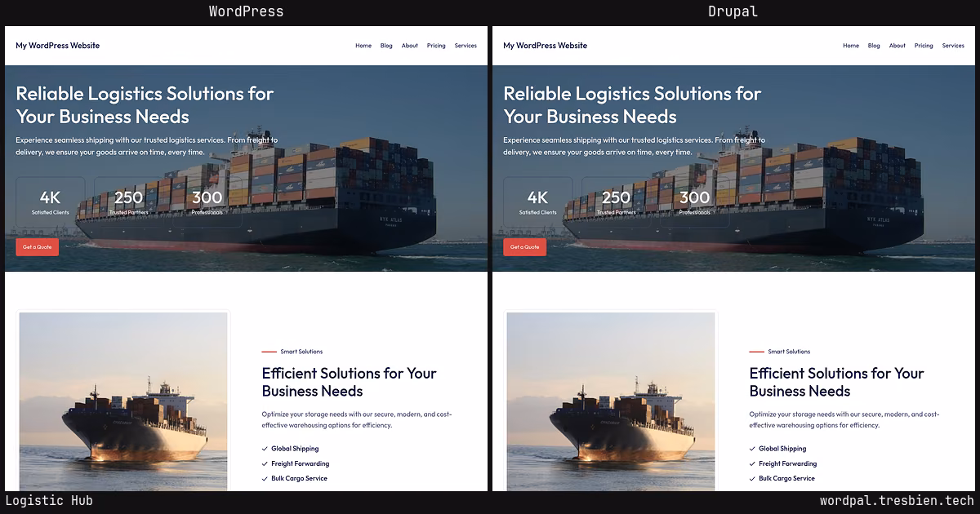This screenshot has height=514, width=980.
Task: Open Services in the Drupal pane menu
Action: [953, 46]
